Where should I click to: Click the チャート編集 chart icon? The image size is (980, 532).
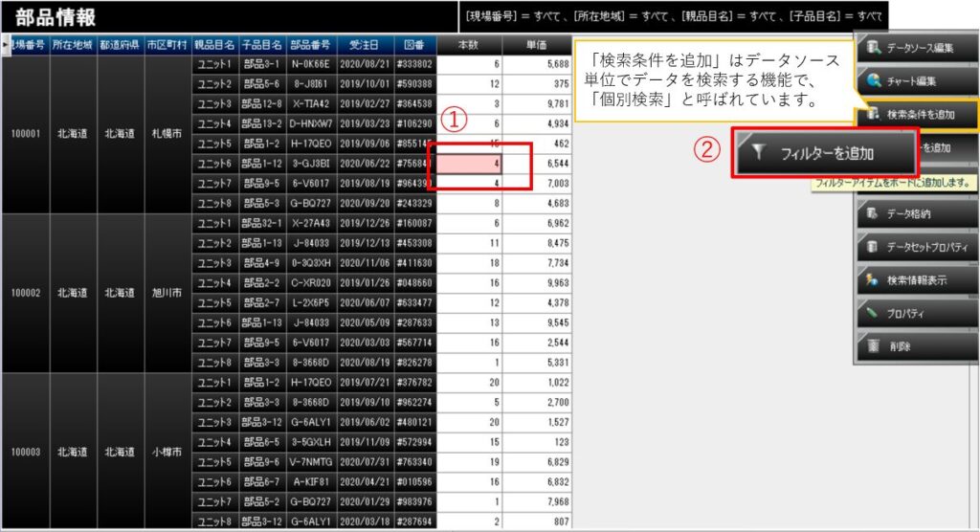coord(873,80)
